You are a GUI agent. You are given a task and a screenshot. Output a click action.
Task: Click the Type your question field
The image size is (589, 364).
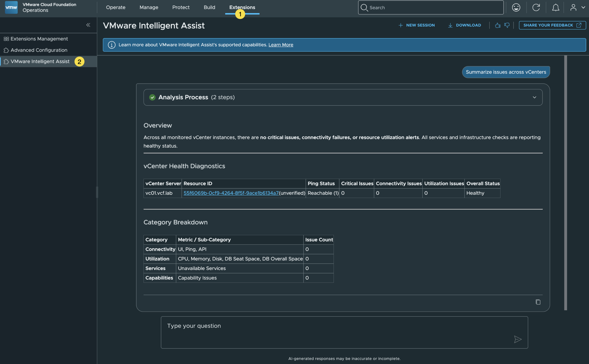coord(344,332)
